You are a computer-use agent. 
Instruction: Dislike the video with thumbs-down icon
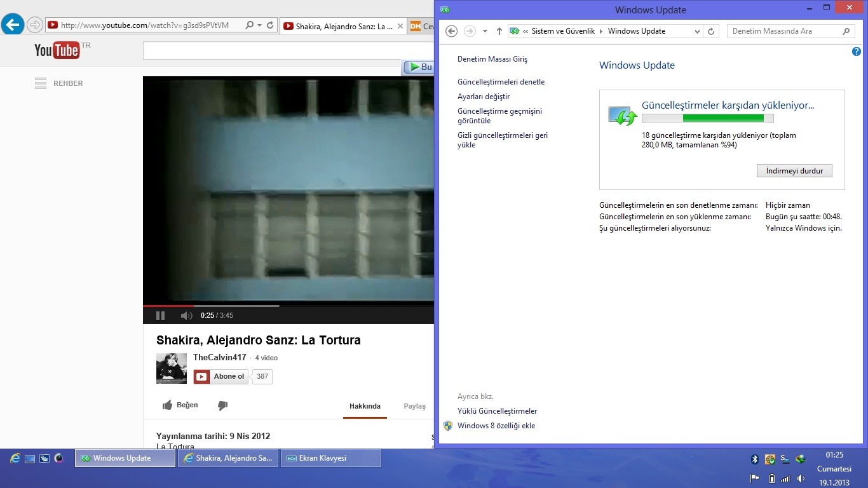click(x=222, y=405)
